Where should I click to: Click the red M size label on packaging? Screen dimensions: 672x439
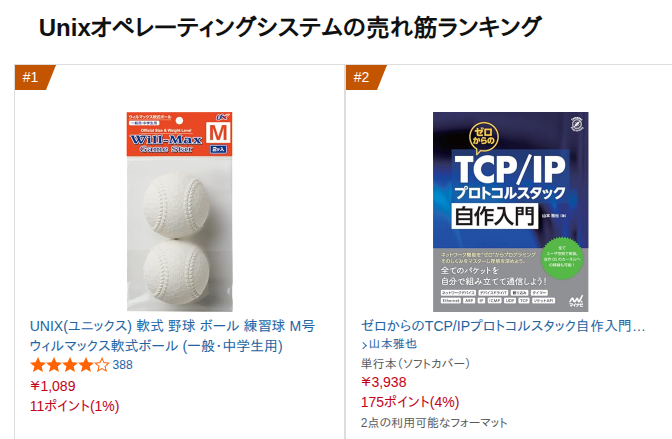click(219, 133)
